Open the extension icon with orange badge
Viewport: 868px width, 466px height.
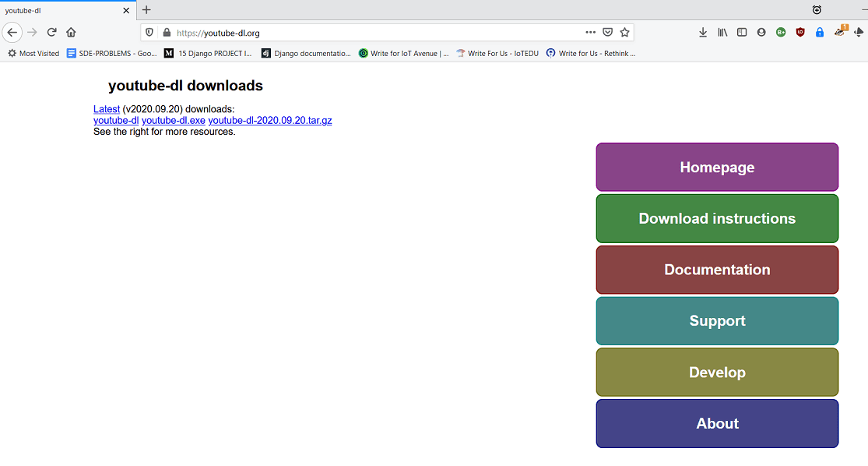[840, 31]
